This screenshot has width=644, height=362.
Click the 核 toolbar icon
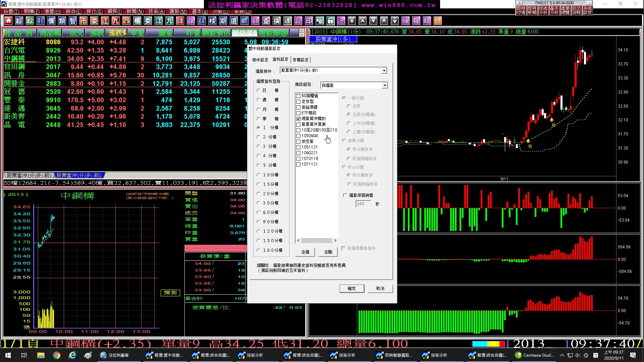(x=212, y=21)
